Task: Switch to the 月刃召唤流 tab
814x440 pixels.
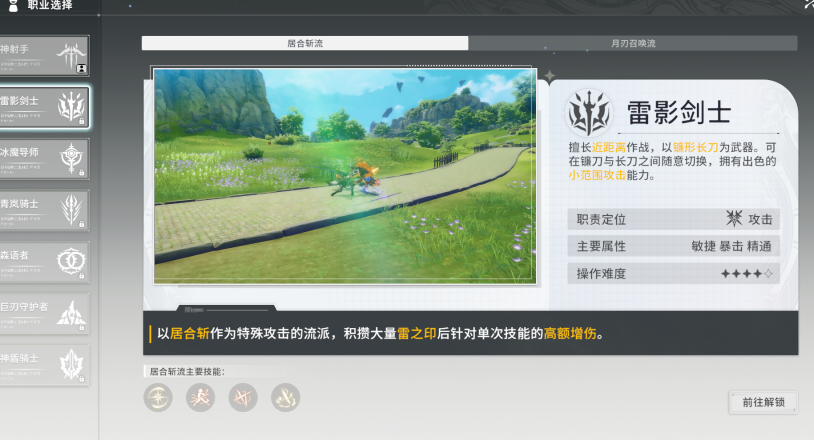Action: [633, 43]
